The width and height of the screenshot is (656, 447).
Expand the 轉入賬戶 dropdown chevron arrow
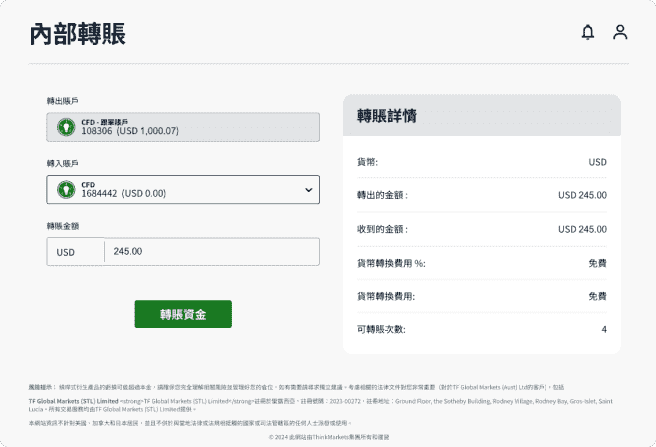coord(307,189)
